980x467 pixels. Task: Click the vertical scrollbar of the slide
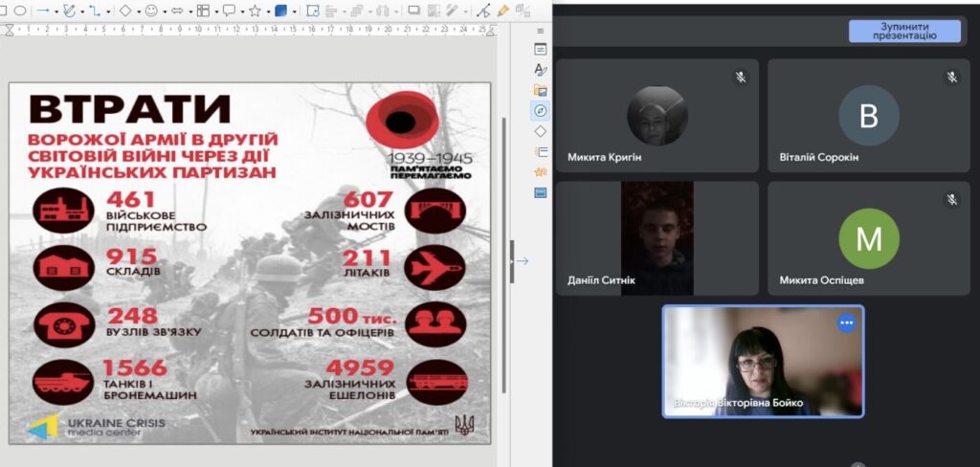(504, 191)
